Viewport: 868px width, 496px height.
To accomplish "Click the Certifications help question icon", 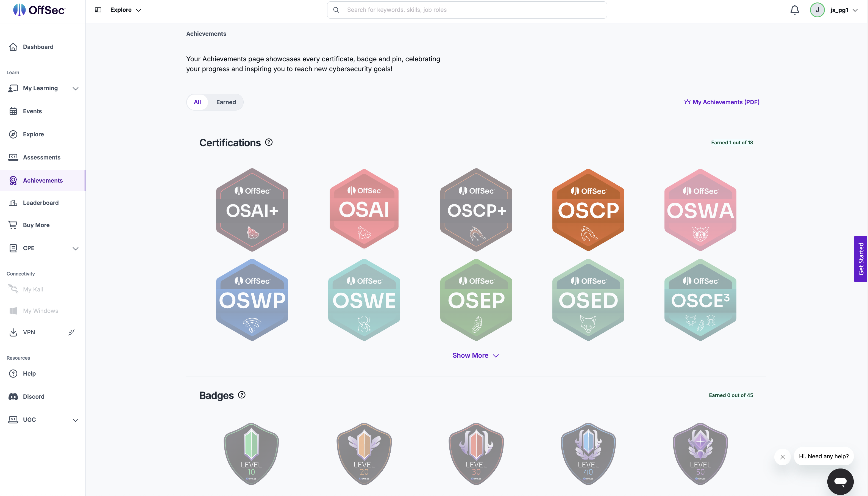I will pyautogui.click(x=269, y=142).
